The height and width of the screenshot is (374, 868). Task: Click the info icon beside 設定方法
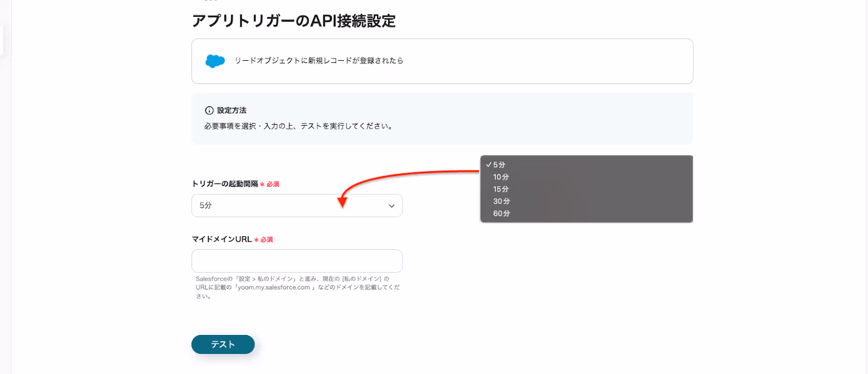click(209, 111)
